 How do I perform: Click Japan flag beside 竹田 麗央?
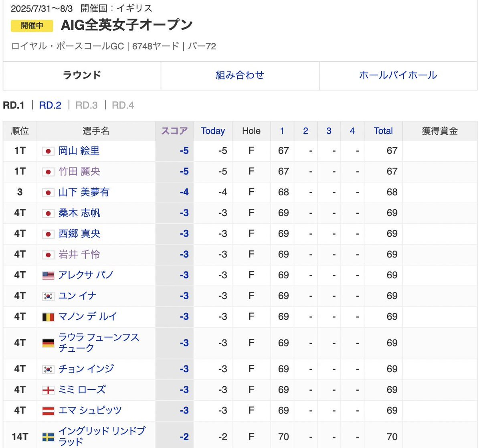[x=48, y=172]
